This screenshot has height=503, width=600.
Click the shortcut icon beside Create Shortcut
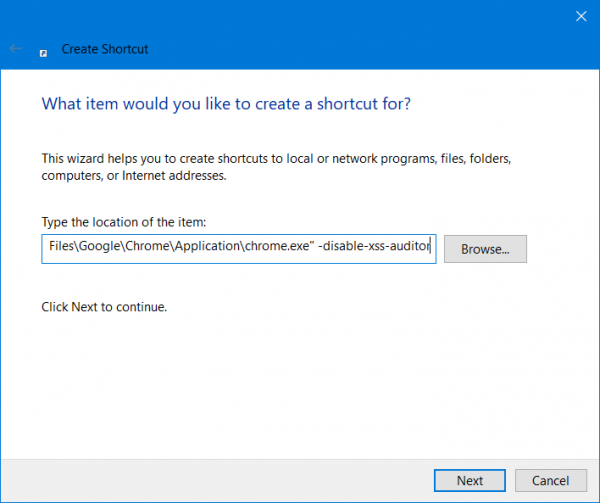[x=43, y=49]
